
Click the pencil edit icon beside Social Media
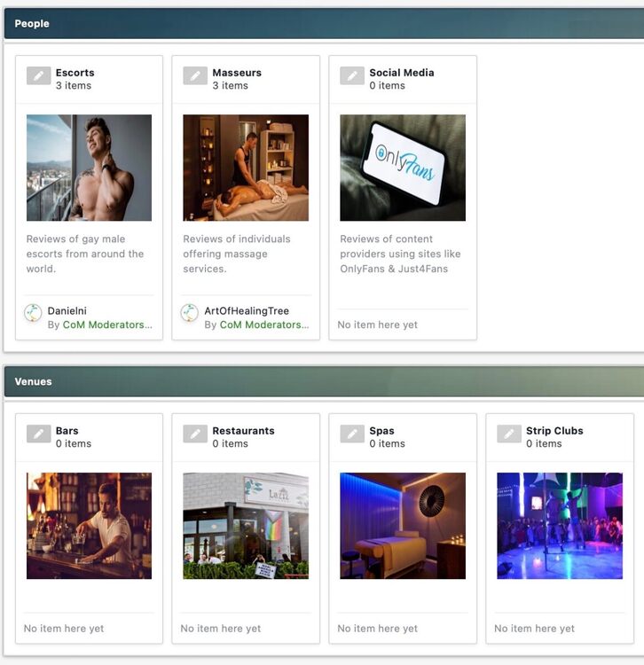click(352, 76)
